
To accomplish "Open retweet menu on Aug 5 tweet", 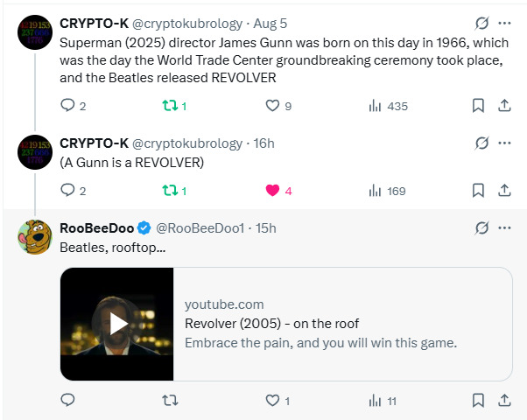I will coord(171,106).
